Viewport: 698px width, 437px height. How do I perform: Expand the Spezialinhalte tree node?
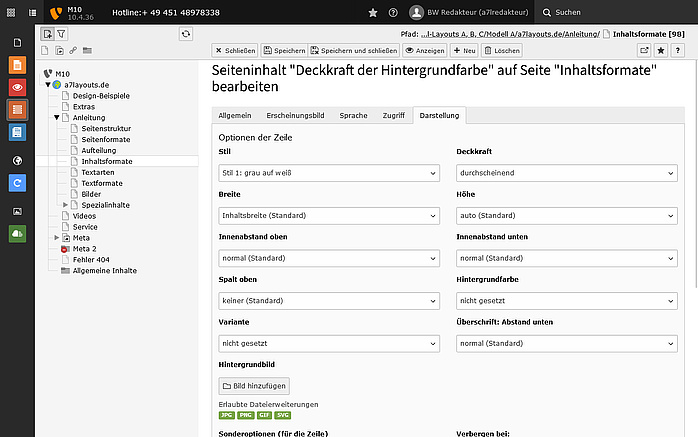[x=65, y=205]
